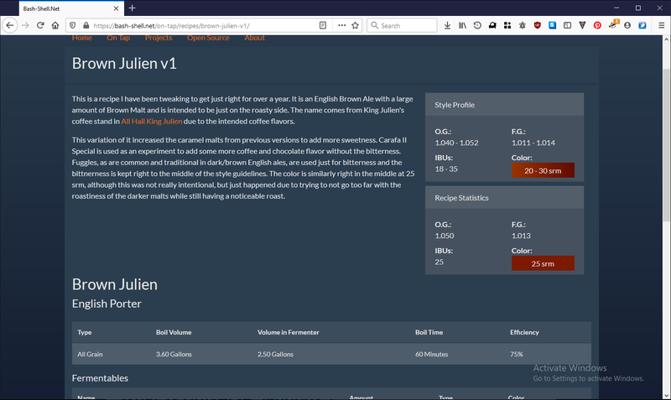Go to the Projects navigation link
The height and width of the screenshot is (400, 671).
[158, 38]
